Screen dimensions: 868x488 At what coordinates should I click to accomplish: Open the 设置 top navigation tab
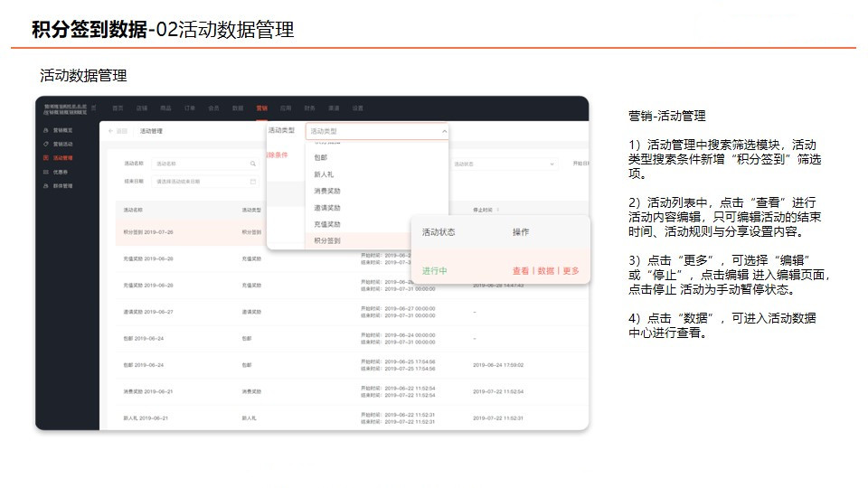click(x=358, y=108)
